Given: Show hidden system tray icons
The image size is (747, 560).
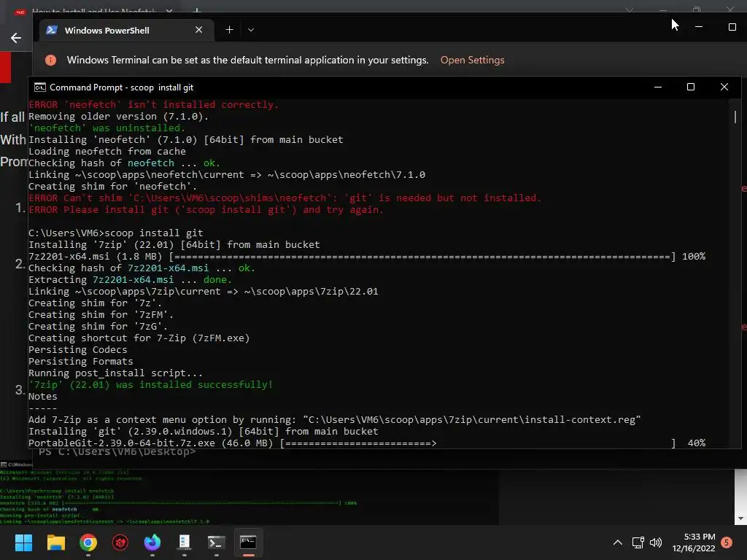Looking at the screenshot, I should click(617, 542).
